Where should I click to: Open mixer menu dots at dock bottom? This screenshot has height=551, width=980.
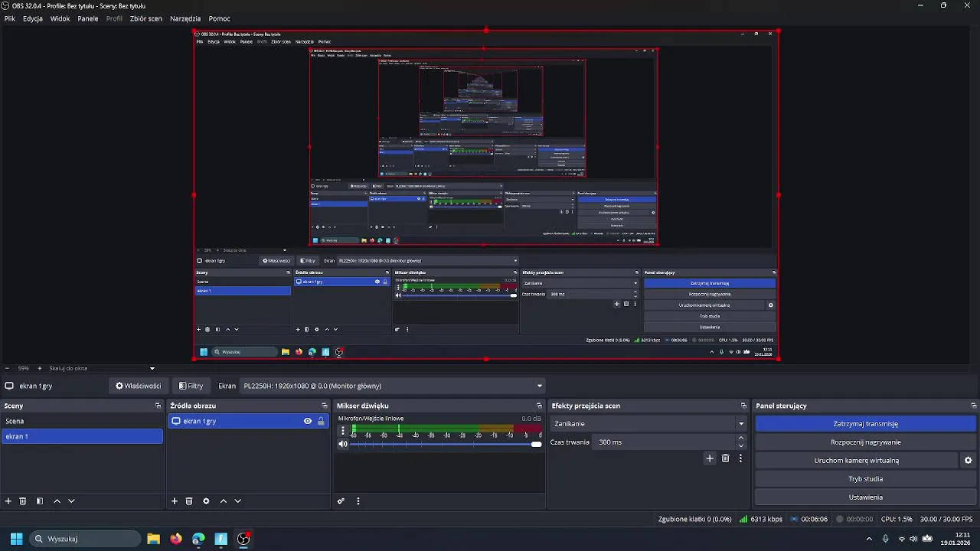[x=358, y=501]
